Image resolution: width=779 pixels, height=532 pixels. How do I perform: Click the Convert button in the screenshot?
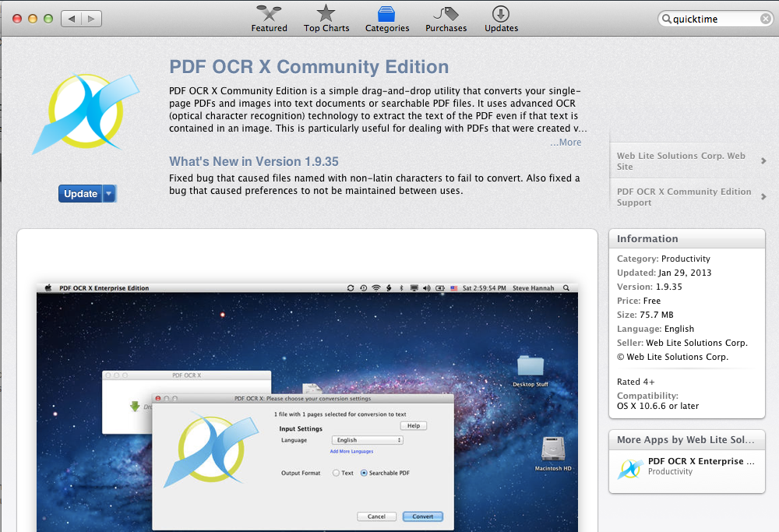pyautogui.click(x=423, y=516)
